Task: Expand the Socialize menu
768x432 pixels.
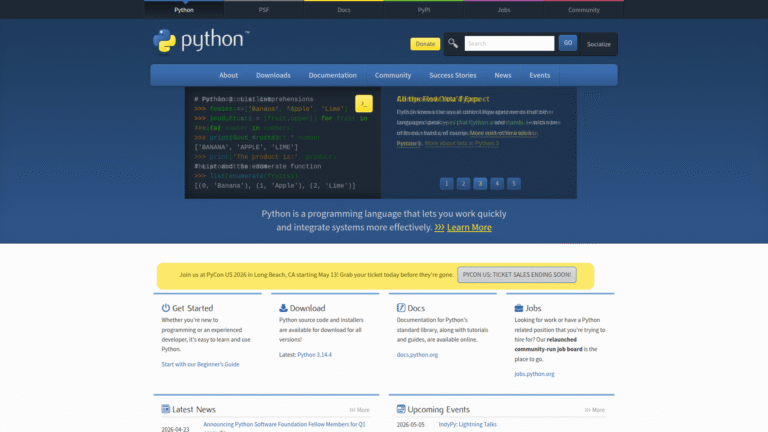Action: tap(599, 44)
